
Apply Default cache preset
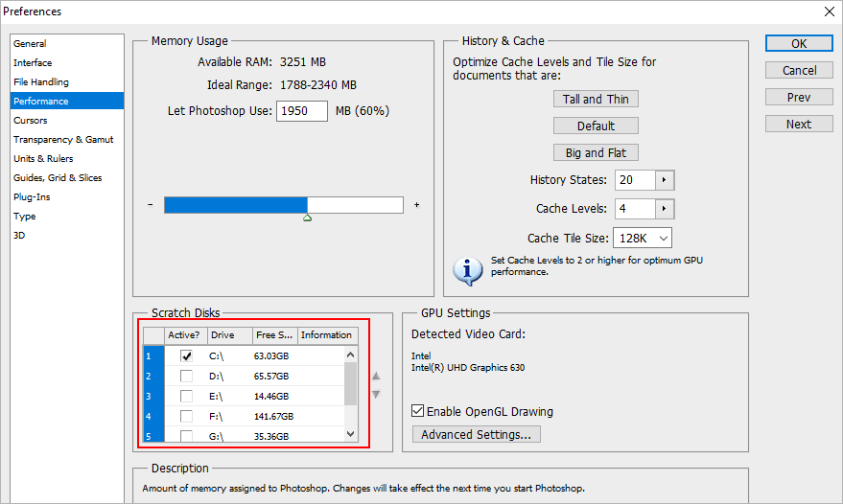tap(596, 126)
